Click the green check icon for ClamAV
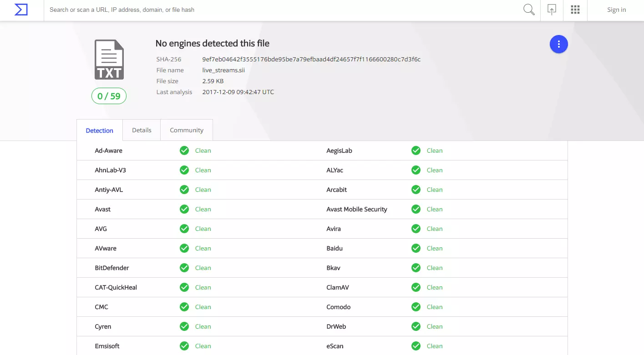This screenshot has height=355, width=644. click(x=416, y=287)
